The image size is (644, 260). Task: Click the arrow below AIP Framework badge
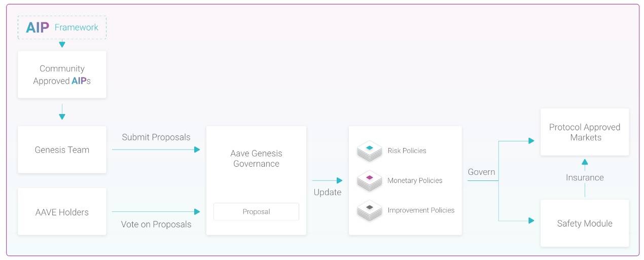point(62,44)
